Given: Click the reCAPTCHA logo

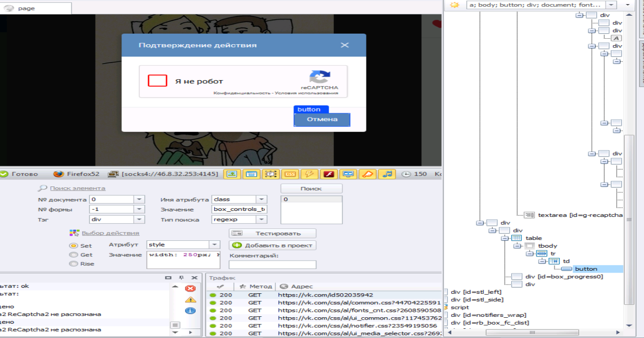Looking at the screenshot, I should click(320, 76).
